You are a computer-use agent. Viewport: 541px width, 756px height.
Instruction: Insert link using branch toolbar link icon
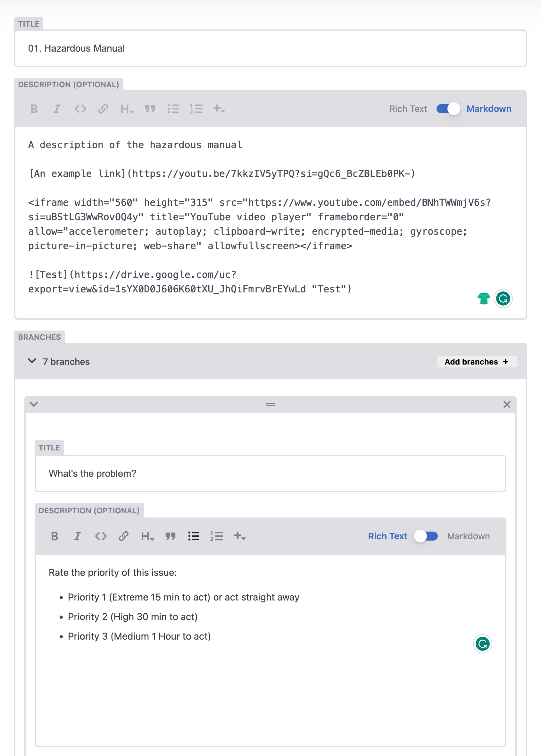(x=124, y=536)
